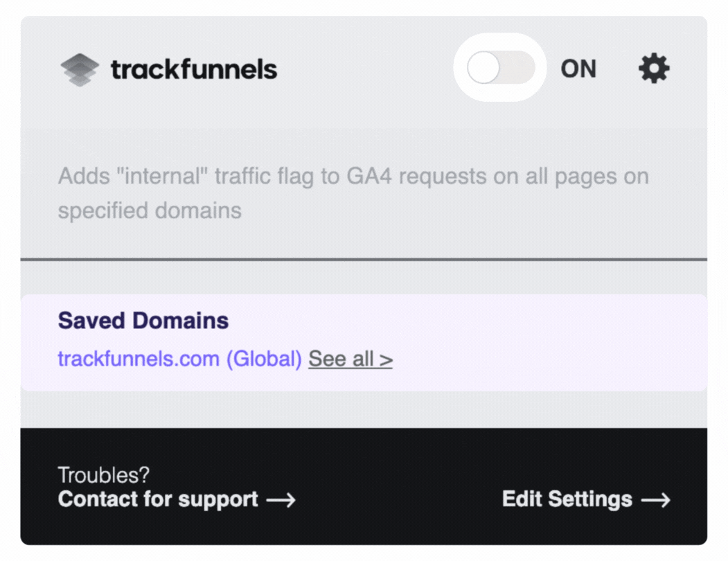Image resolution: width=728 pixels, height=561 pixels.
Task: Expand the saved domains with See all
Action: pos(350,359)
